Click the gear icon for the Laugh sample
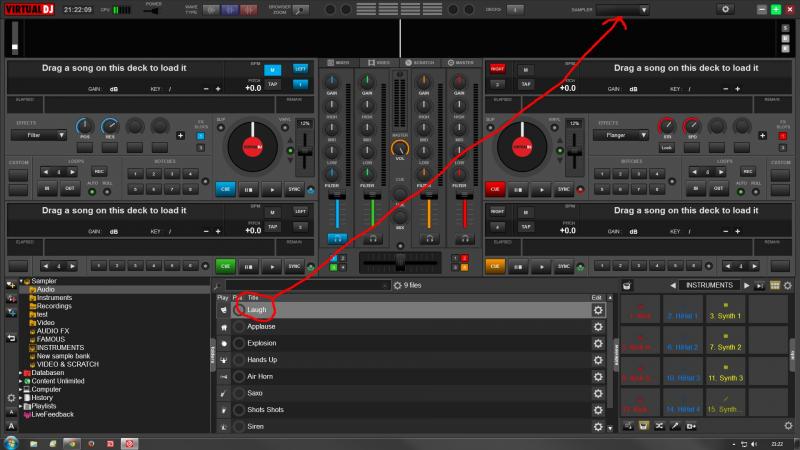Viewport: 800px width, 450px height. [x=598, y=310]
